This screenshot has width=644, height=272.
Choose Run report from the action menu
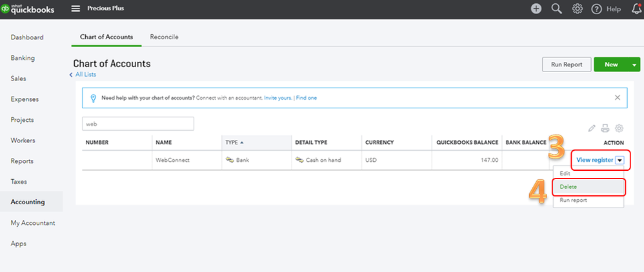pos(588,200)
